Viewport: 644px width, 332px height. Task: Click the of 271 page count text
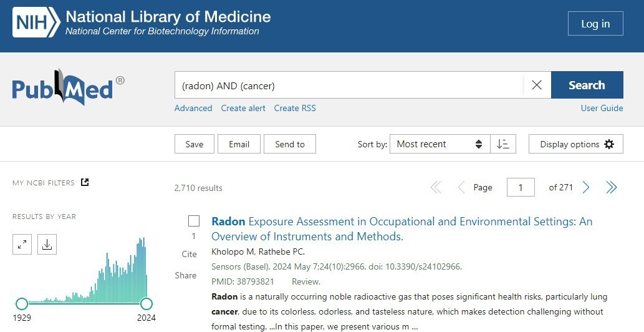[x=560, y=187]
